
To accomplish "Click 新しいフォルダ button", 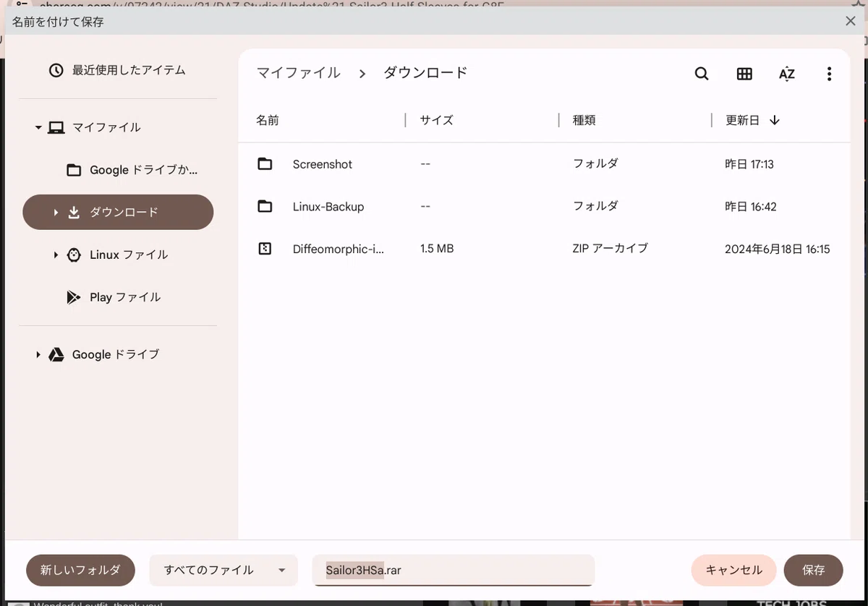I will pyautogui.click(x=80, y=570).
